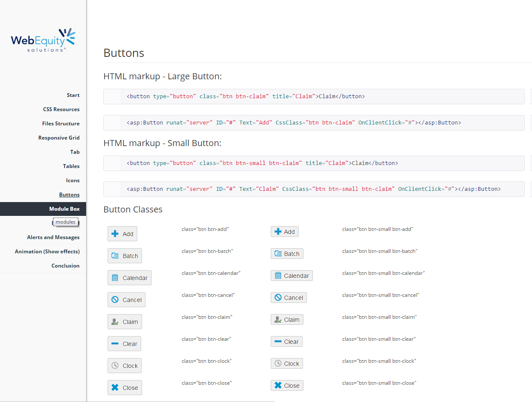The image size is (532, 402).
Task: Click the small Calendar button
Action: (x=291, y=276)
